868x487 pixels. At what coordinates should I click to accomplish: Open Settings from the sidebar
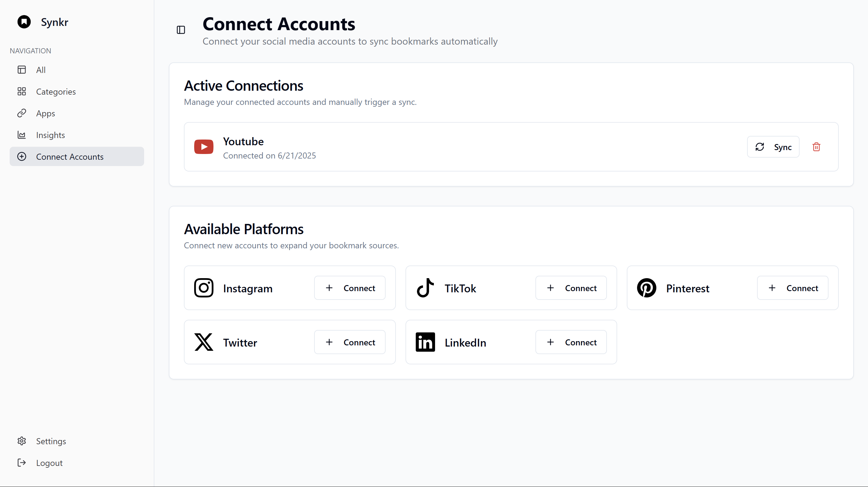(x=51, y=441)
